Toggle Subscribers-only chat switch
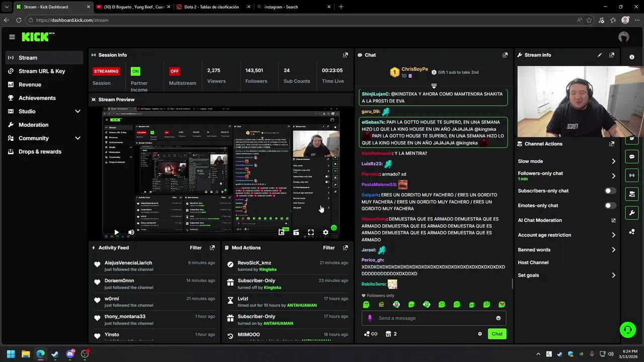 [610, 191]
